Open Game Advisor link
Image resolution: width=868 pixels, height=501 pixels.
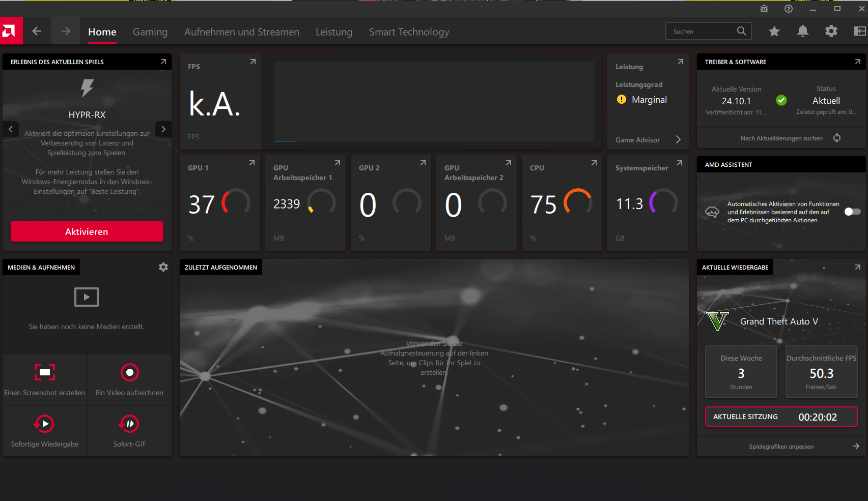click(648, 140)
